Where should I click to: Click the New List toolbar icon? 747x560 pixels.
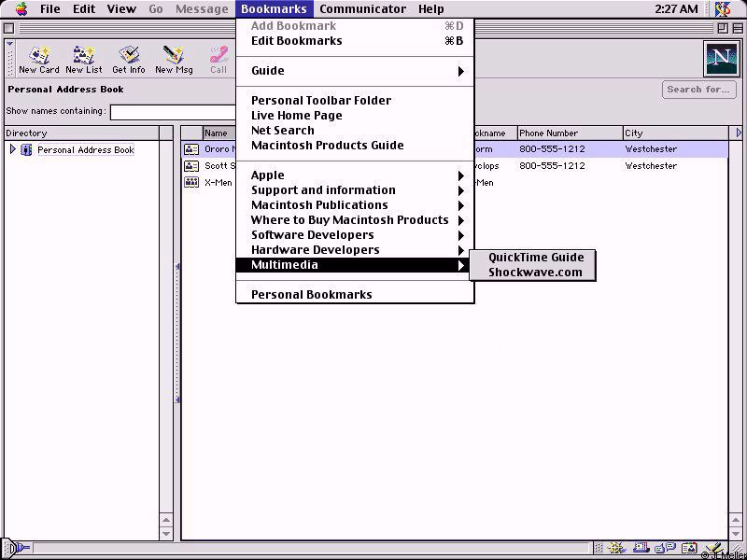(x=84, y=59)
